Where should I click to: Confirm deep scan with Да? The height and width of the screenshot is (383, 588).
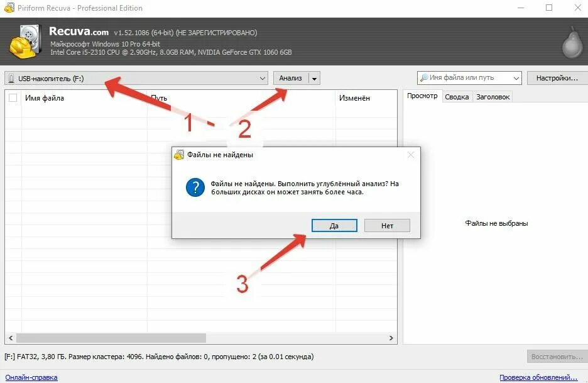click(334, 226)
